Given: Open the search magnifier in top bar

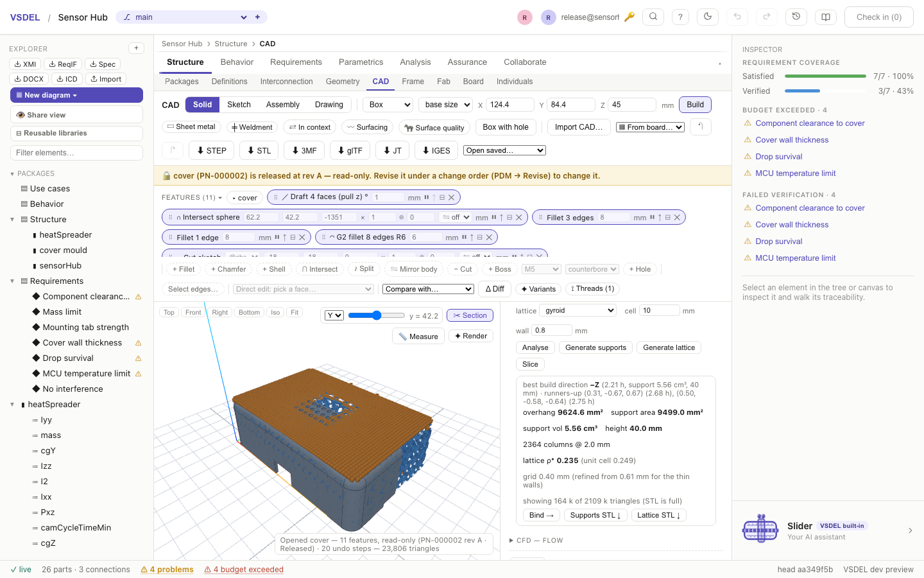Looking at the screenshot, I should 653,17.
